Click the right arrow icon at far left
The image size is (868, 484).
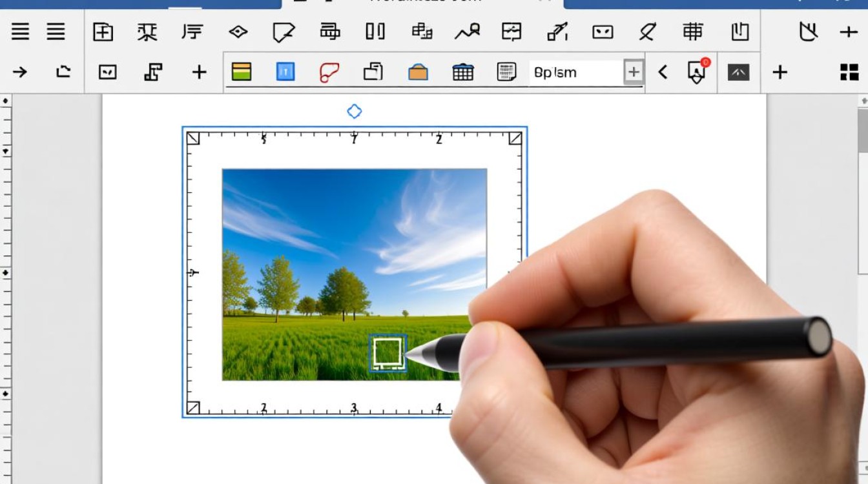pos(20,72)
